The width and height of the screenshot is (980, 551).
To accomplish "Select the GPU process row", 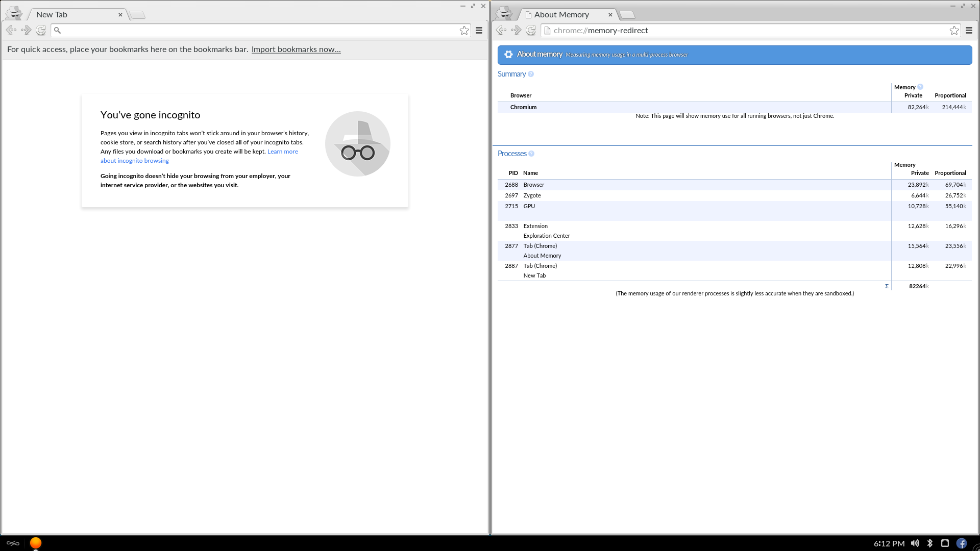I will tap(734, 211).
